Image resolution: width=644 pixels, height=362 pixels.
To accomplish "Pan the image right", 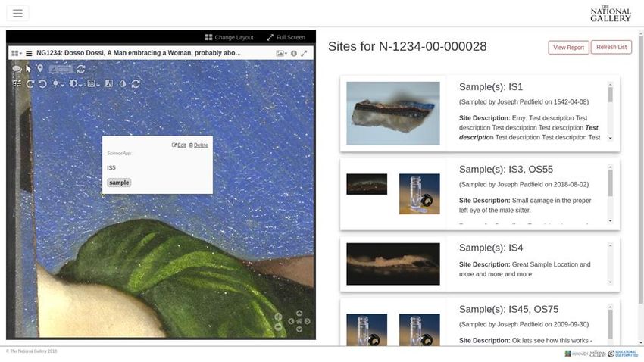I will click(x=307, y=321).
